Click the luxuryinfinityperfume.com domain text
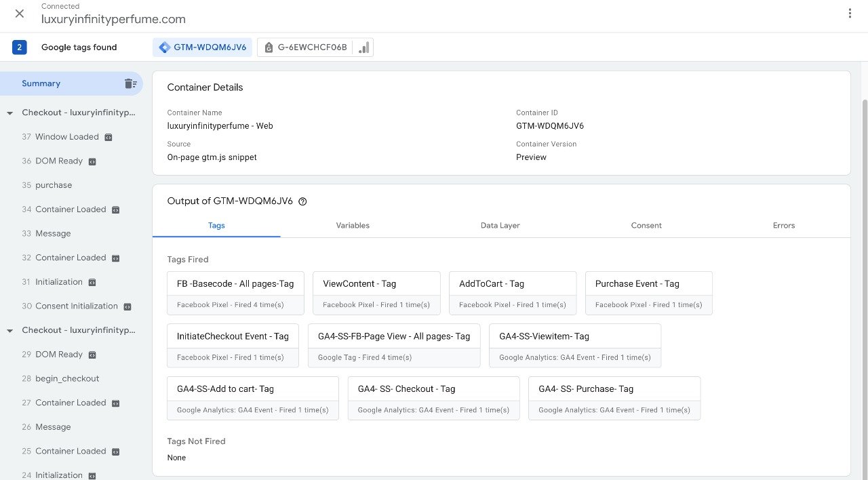The height and width of the screenshot is (480, 868). pos(113,20)
